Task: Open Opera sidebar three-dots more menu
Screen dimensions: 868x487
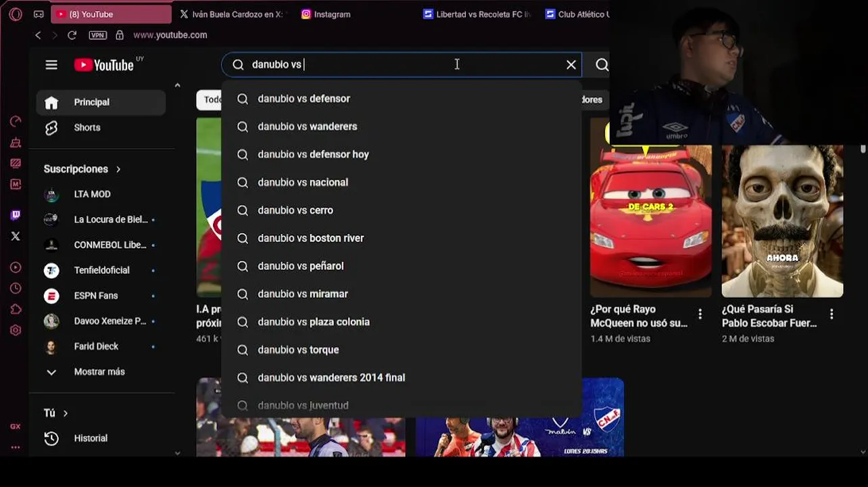Action: [x=16, y=447]
